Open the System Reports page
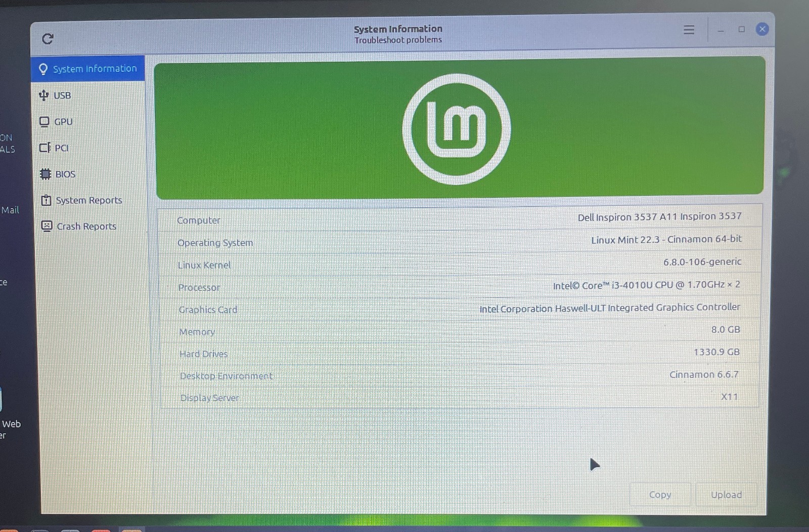Screen dimensions: 809x532 [x=91, y=200]
